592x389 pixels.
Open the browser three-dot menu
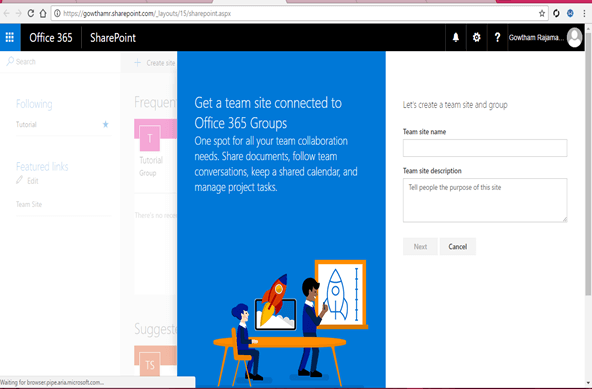(584, 14)
